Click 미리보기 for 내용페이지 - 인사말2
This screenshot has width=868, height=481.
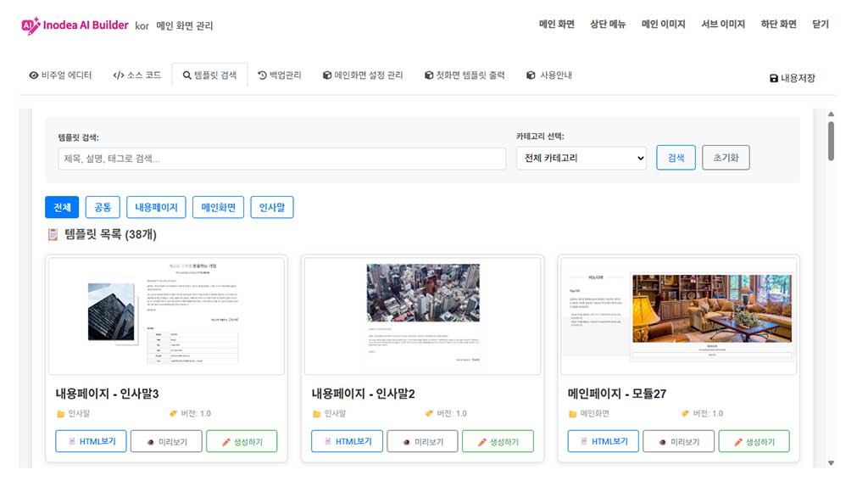(x=422, y=441)
